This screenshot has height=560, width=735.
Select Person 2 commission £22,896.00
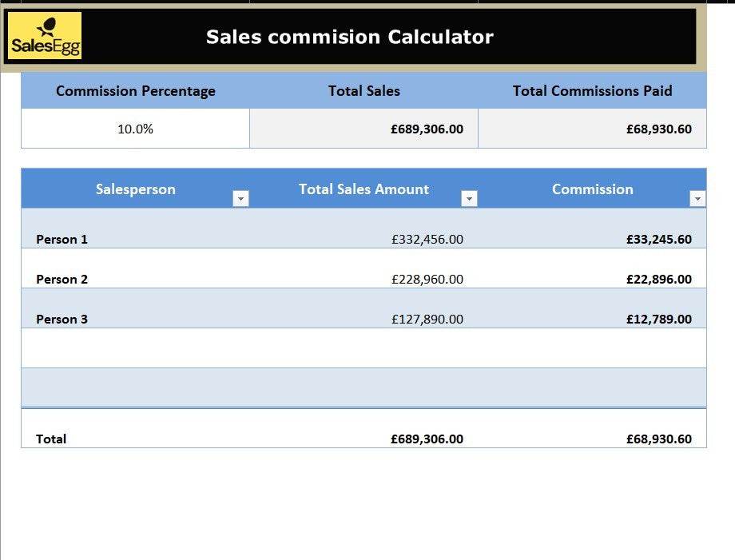click(x=658, y=279)
